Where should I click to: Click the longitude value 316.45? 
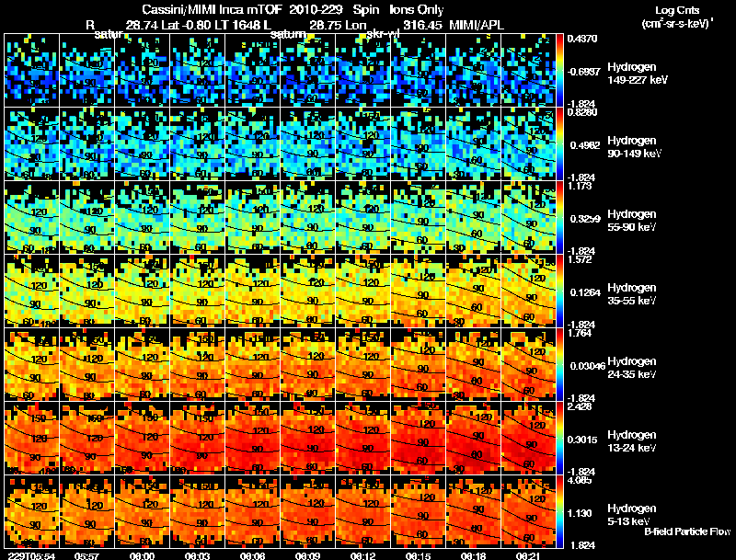click(422, 26)
